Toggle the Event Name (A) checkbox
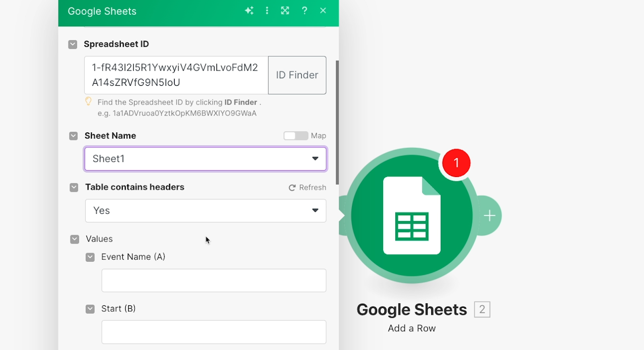 tap(90, 257)
